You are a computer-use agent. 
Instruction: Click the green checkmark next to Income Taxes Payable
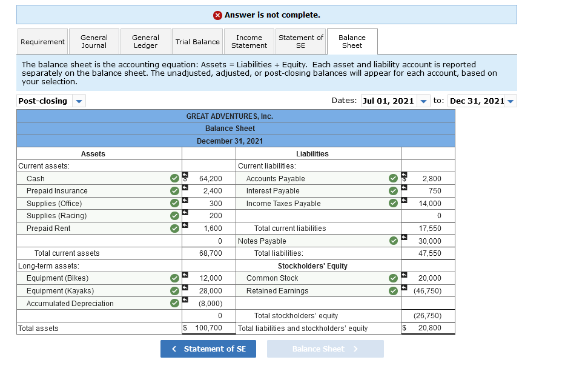(x=393, y=203)
